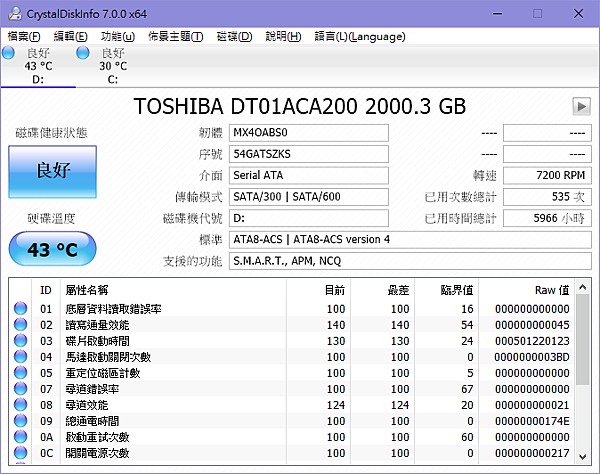The width and height of the screenshot is (600, 474).
Task: Click the status orb of attribute 0A
Action: point(20,437)
